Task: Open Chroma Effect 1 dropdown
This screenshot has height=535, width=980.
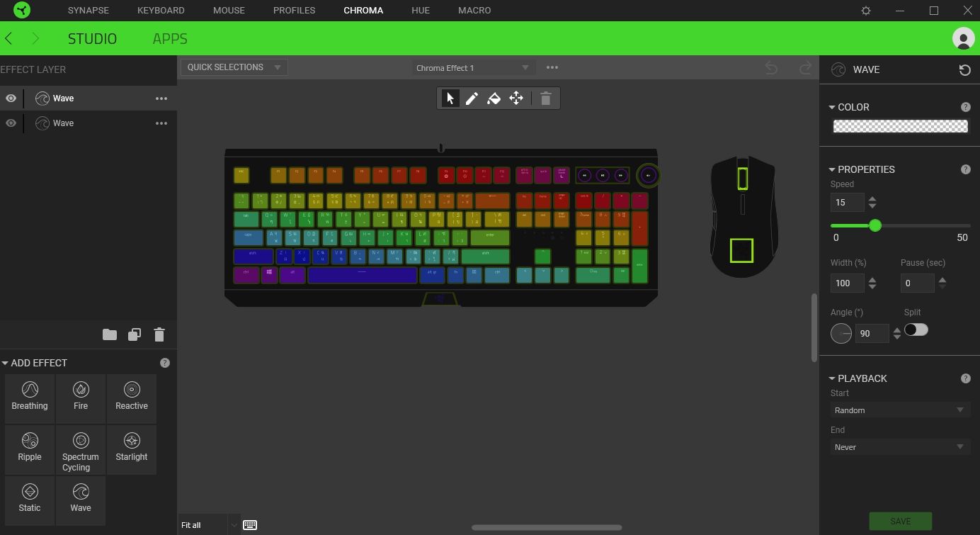Action: click(x=473, y=68)
